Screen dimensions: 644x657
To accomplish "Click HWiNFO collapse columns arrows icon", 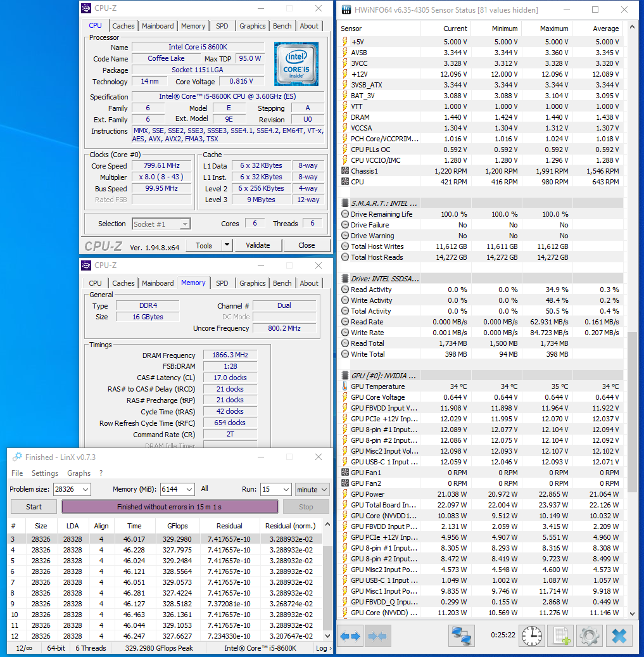I will click(377, 637).
